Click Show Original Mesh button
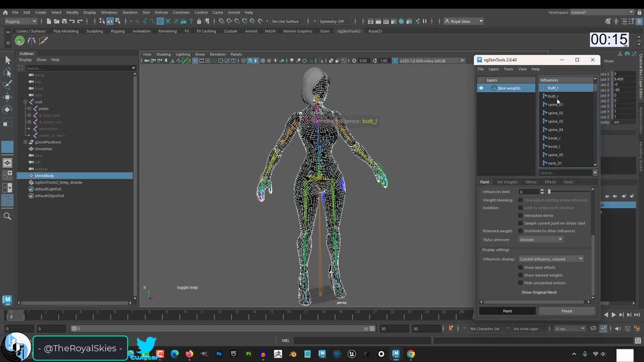This screenshot has height=362, width=644. pos(539,292)
